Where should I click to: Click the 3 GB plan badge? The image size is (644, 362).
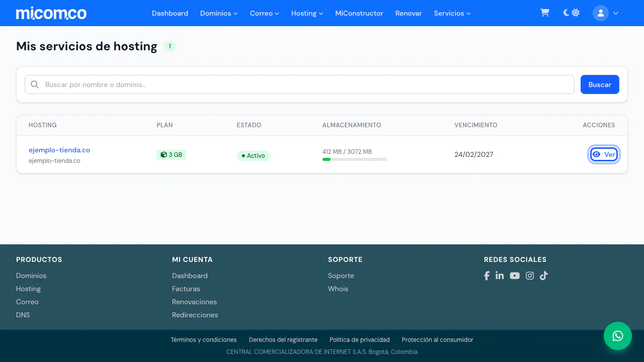(171, 155)
